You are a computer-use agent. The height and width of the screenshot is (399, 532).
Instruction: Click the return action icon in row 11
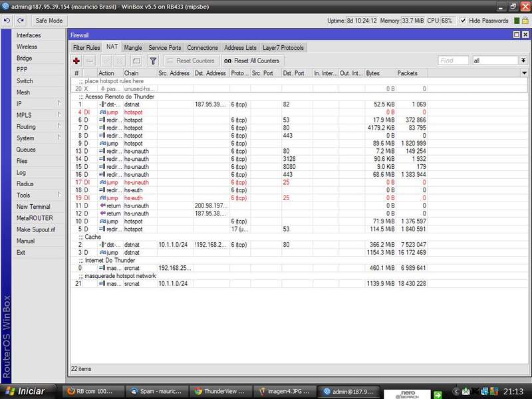(103, 205)
